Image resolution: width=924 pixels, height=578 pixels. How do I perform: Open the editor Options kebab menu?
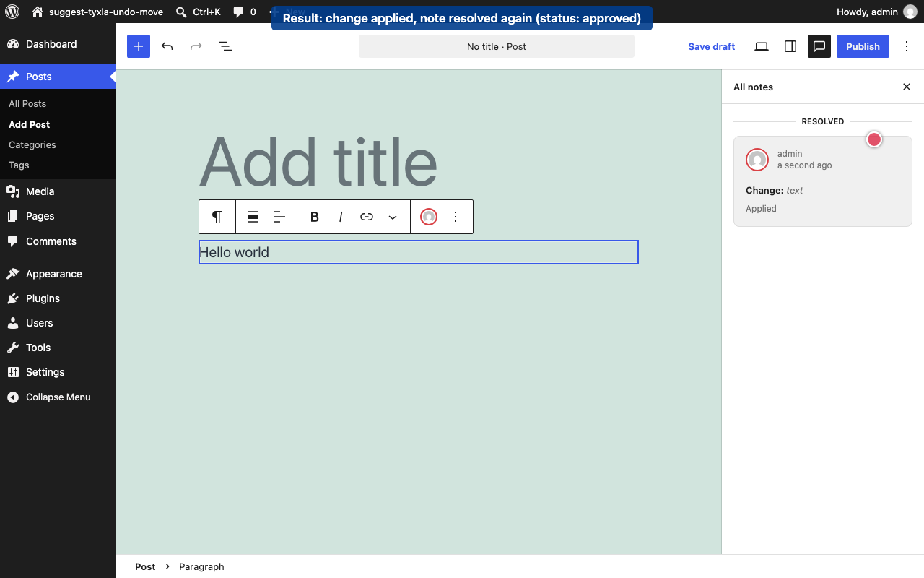click(x=907, y=46)
